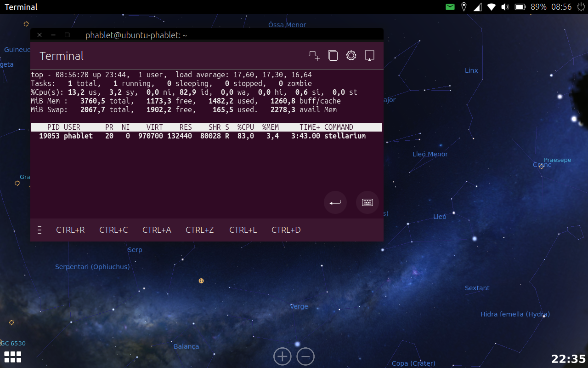This screenshot has height=368, width=588.
Task: Select the Copa (Crater) label
Action: [413, 363]
